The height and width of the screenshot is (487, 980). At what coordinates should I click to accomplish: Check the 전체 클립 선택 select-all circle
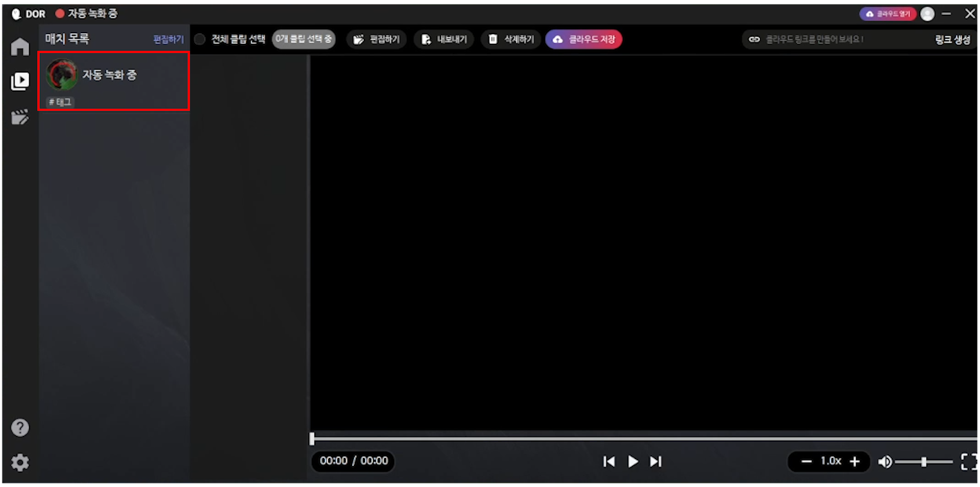(x=200, y=39)
